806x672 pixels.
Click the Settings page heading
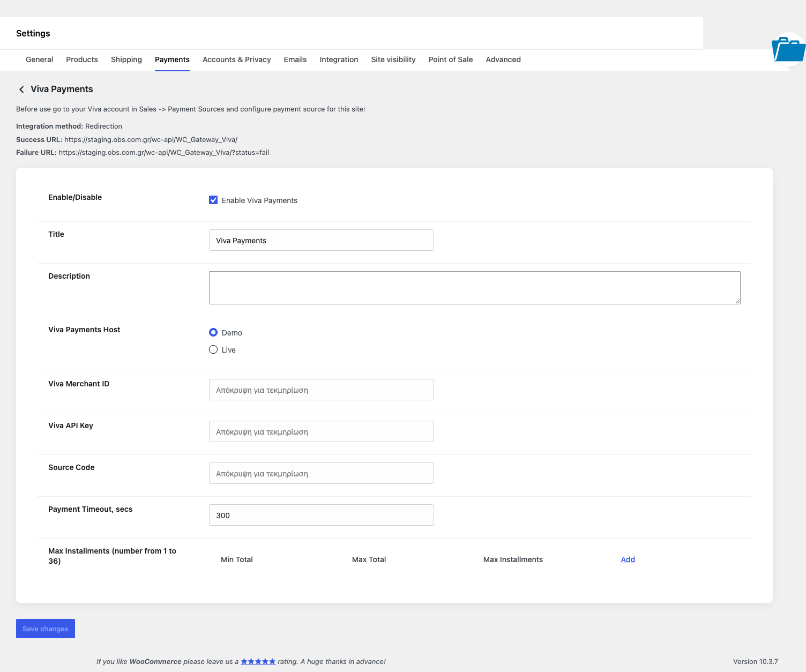tap(33, 33)
